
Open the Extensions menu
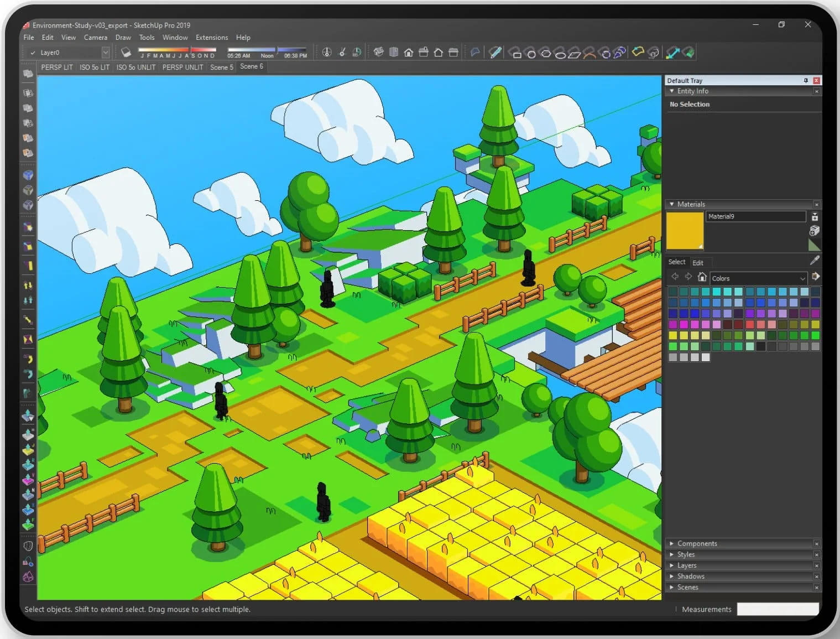(x=211, y=38)
